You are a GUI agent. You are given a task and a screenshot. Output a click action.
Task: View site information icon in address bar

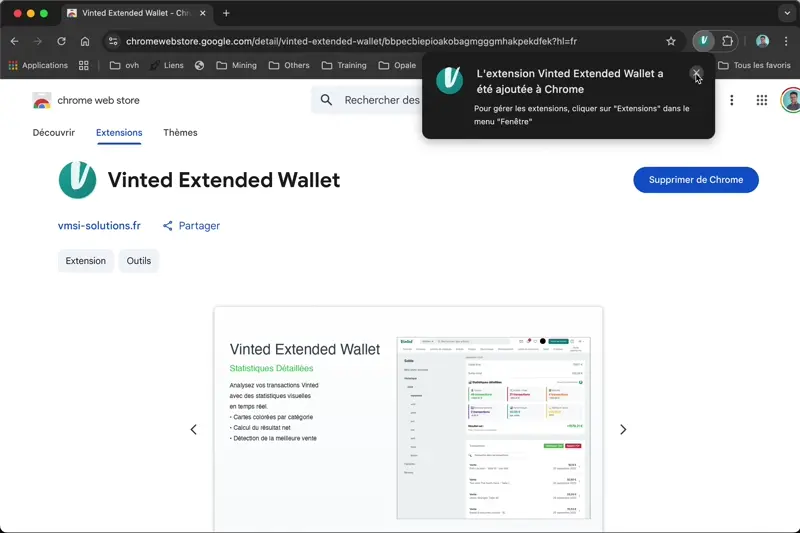pos(113,41)
